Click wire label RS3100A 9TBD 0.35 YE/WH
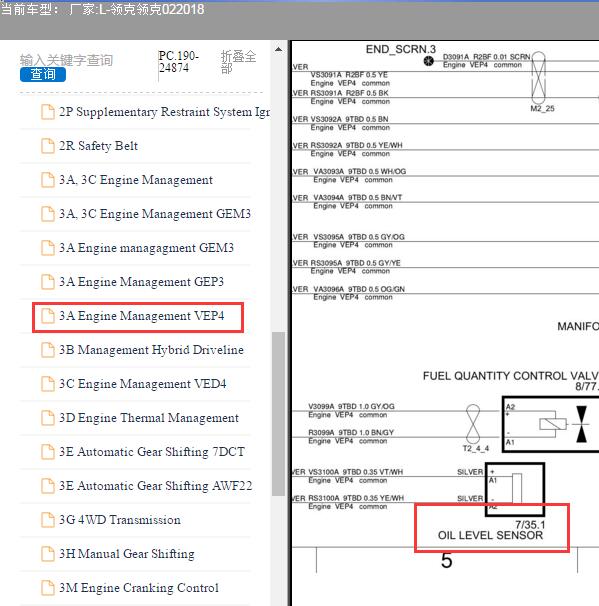Image resolution: width=599 pixels, height=606 pixels. [356, 498]
